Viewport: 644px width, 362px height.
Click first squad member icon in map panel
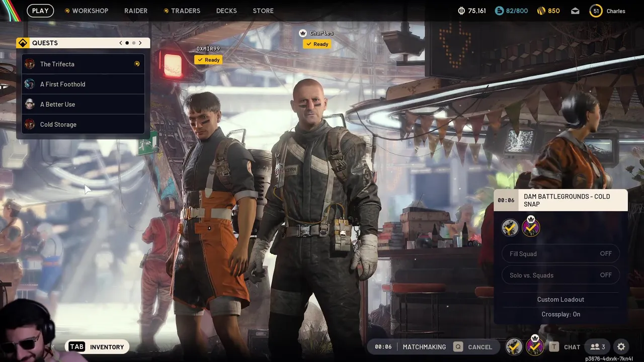(510, 228)
